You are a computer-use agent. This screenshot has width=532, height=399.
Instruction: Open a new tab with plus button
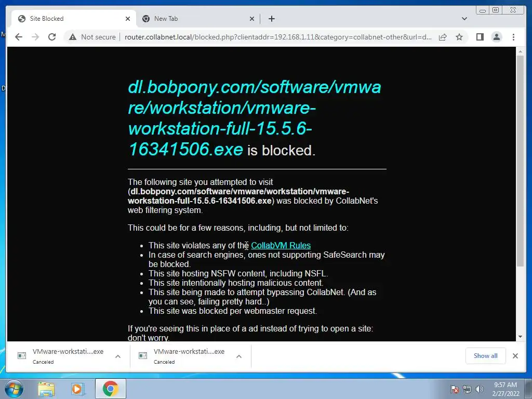[271, 19]
